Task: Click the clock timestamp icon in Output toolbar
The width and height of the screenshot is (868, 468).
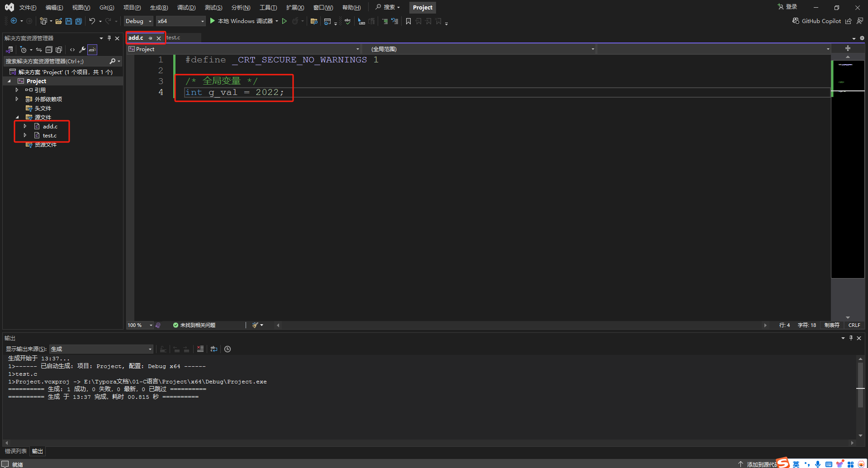Action: point(228,349)
